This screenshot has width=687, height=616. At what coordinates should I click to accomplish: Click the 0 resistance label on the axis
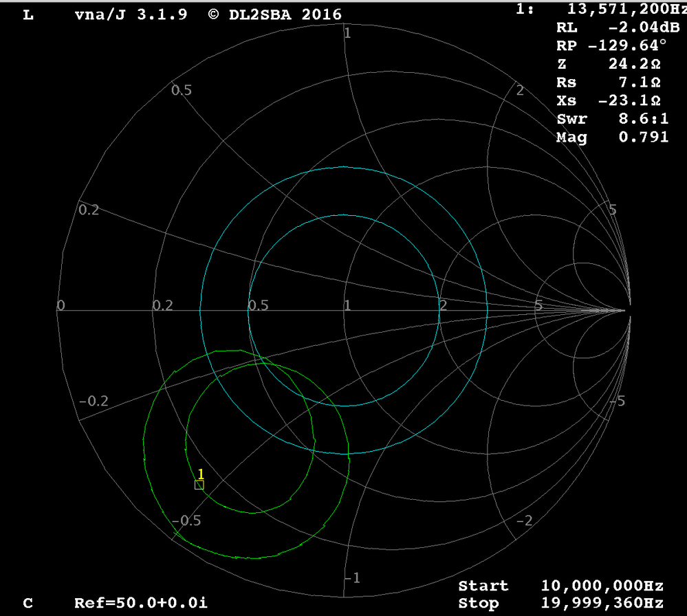point(61,305)
